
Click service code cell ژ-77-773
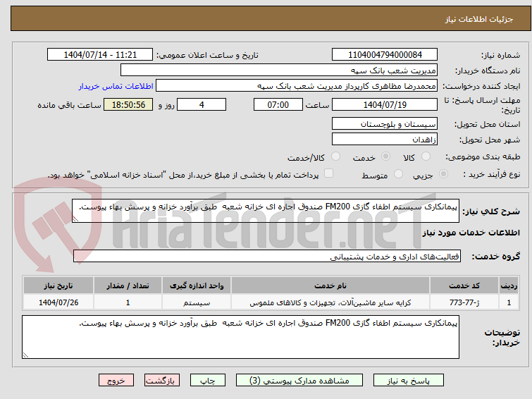point(464,302)
